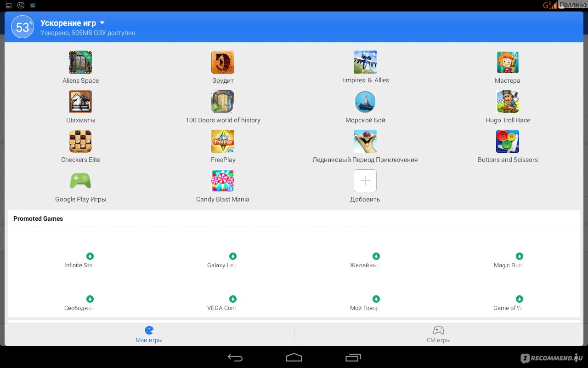The height and width of the screenshot is (368, 588).
Task: Switch to the Мои игры tab
Action: 149,334
